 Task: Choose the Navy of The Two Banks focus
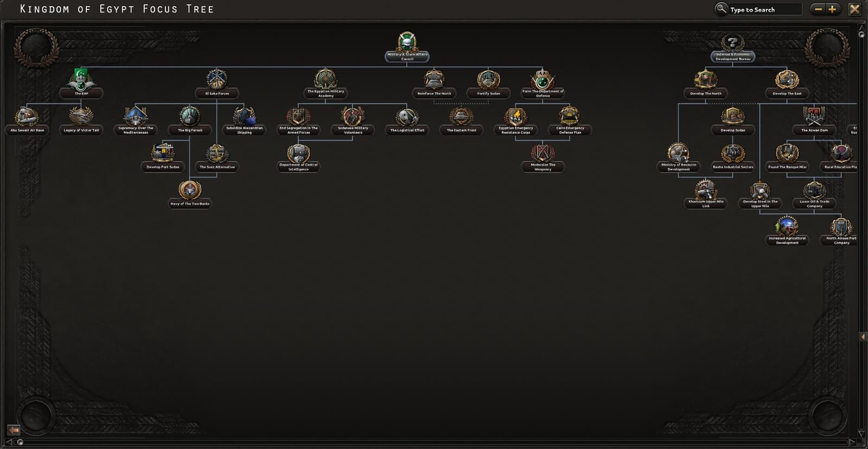point(190,194)
